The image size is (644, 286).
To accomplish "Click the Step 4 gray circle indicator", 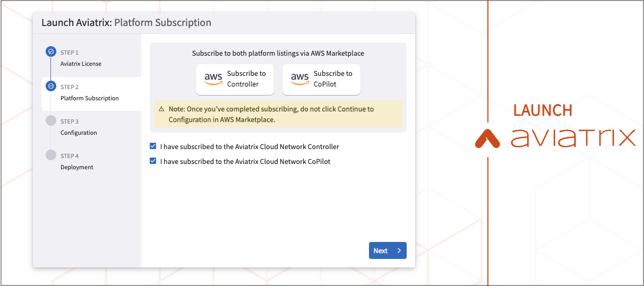I will [x=51, y=155].
